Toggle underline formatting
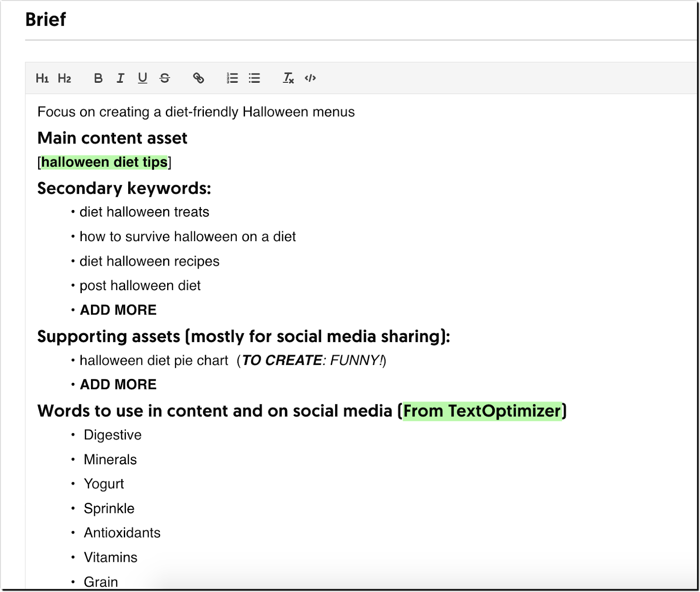Viewport: 700px width, 592px height. pyautogui.click(x=143, y=78)
